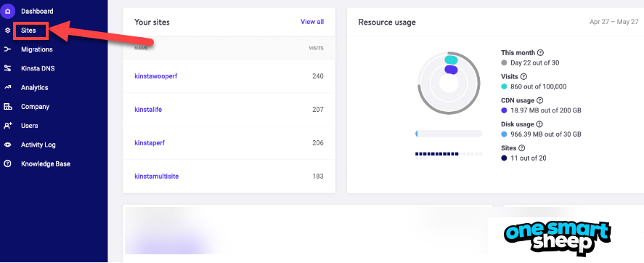This screenshot has width=644, height=263.
Task: Click help icon next to Disk usage
Action: (539, 124)
